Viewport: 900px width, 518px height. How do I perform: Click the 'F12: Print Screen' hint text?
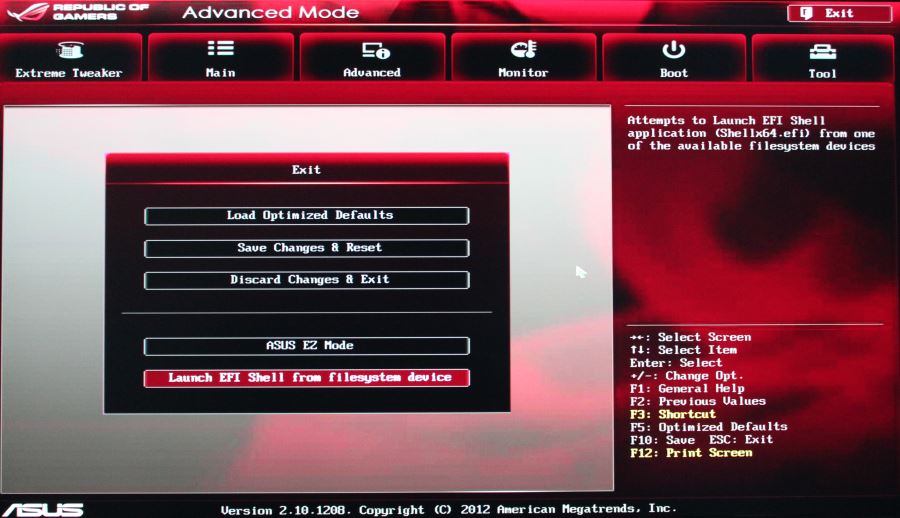click(x=691, y=453)
